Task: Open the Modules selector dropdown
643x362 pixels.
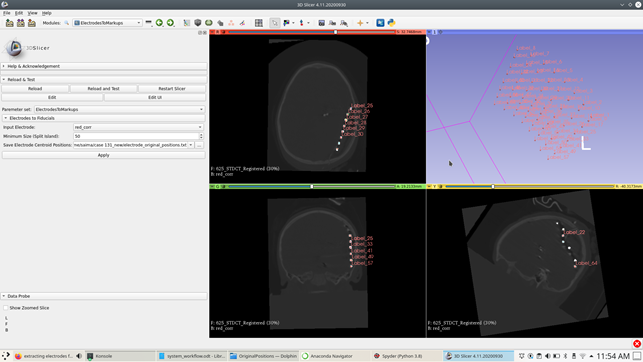Action: click(107, 23)
